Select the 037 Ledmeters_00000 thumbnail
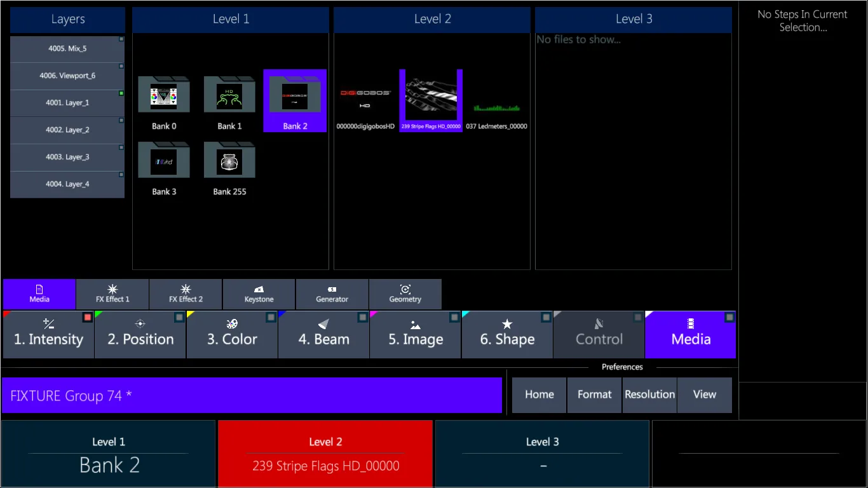 (496, 100)
